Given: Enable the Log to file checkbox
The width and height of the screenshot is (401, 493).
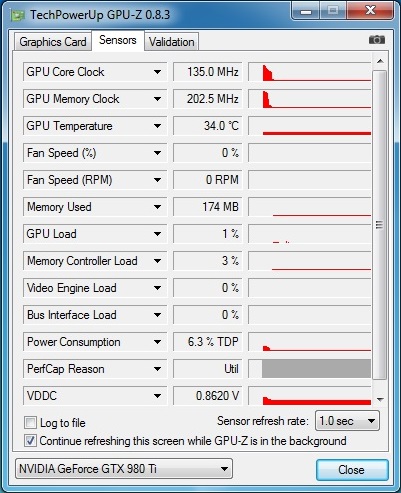Looking at the screenshot, I should (30, 423).
